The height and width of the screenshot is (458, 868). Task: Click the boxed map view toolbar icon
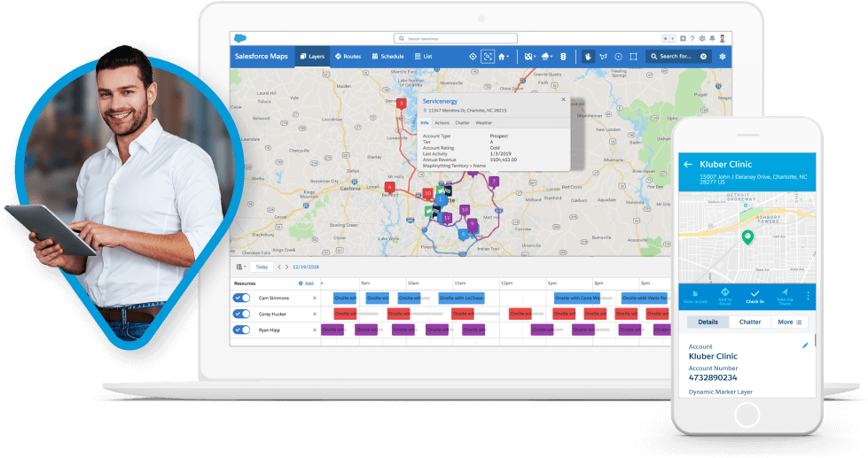coord(488,57)
